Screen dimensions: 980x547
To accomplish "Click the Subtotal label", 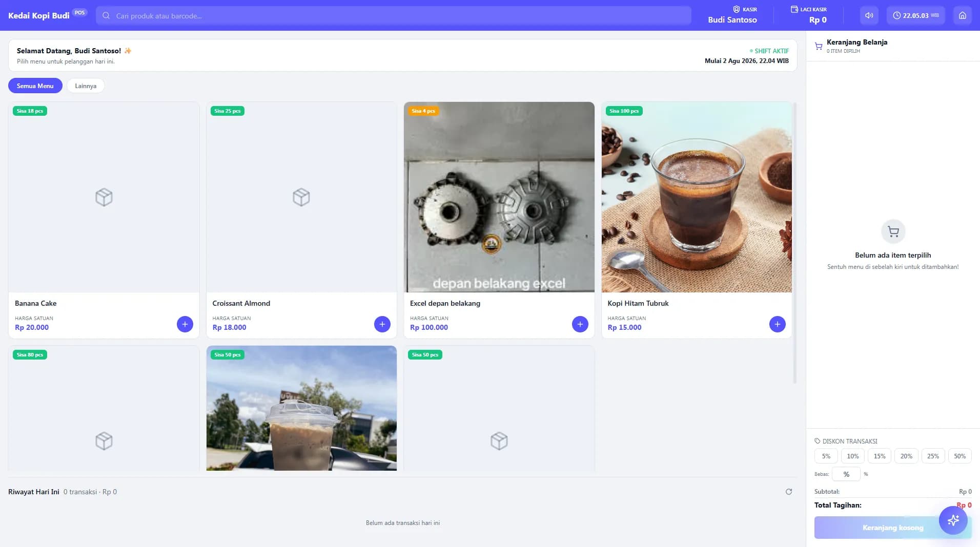I will point(827,492).
